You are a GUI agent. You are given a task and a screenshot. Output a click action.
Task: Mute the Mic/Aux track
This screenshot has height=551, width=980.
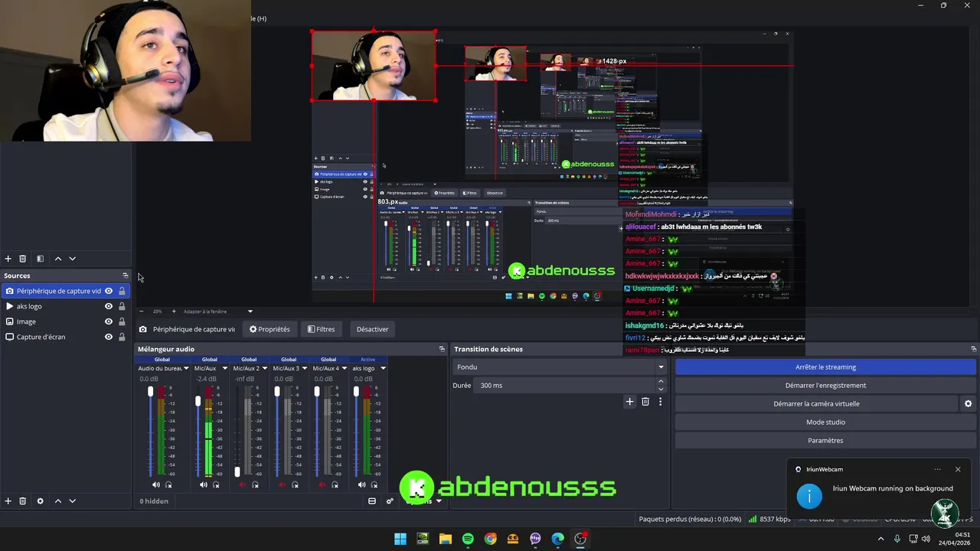tap(204, 484)
